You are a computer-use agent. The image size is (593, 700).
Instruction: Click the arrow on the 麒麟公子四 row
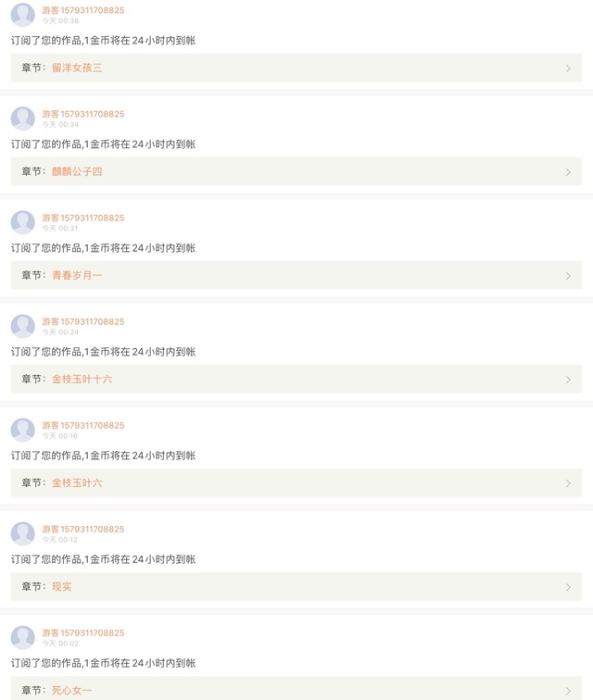(568, 172)
